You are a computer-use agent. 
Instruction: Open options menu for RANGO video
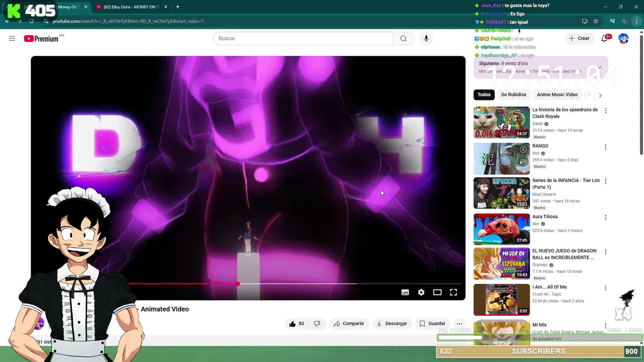606,147
